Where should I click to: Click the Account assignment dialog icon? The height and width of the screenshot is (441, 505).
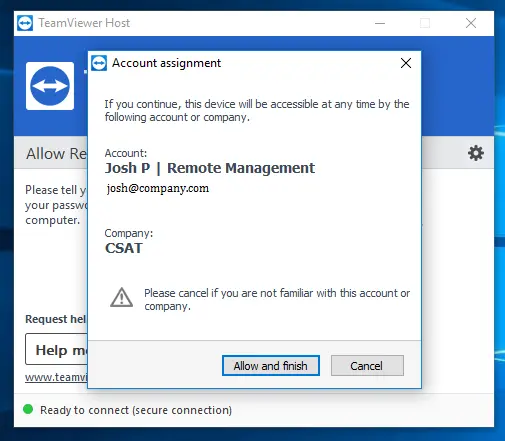pyautogui.click(x=99, y=63)
